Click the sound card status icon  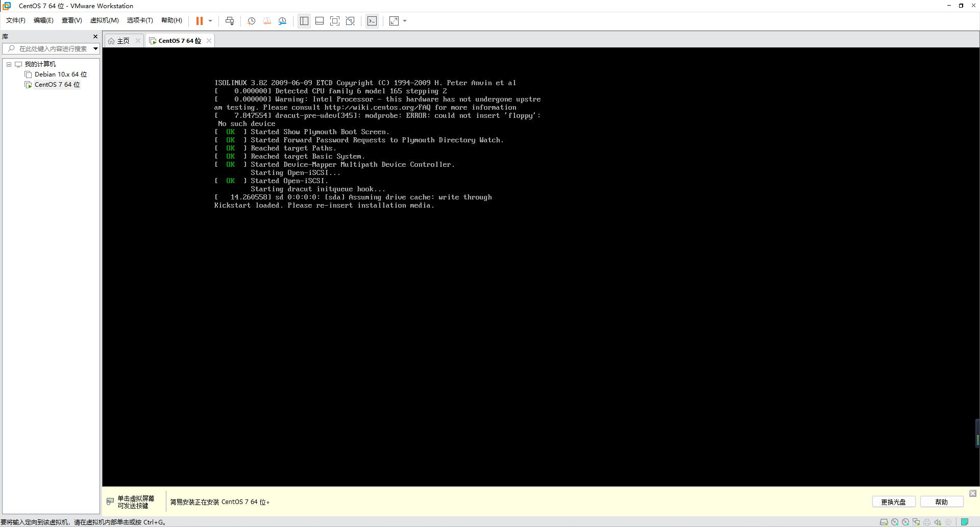click(938, 522)
